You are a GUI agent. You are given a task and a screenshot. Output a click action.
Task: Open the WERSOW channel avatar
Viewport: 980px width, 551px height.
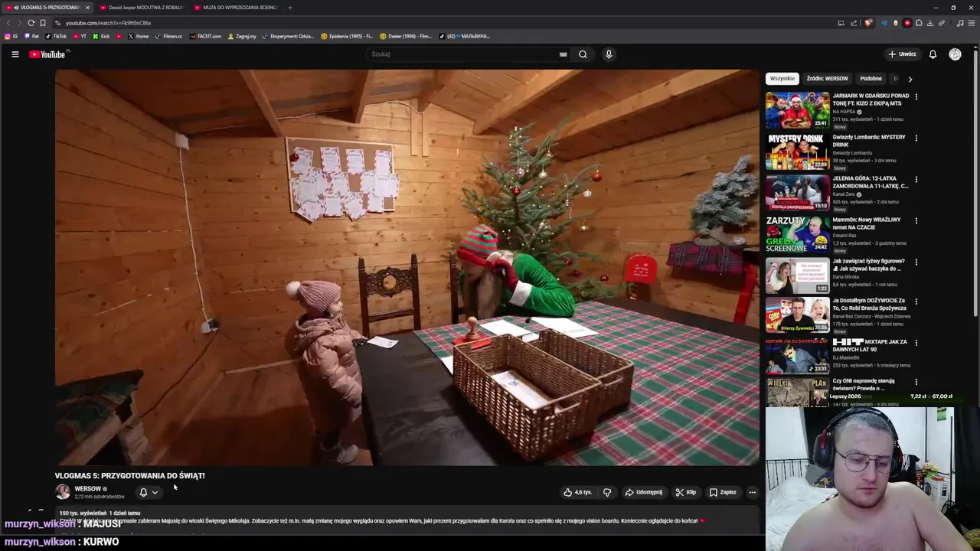coord(63,492)
